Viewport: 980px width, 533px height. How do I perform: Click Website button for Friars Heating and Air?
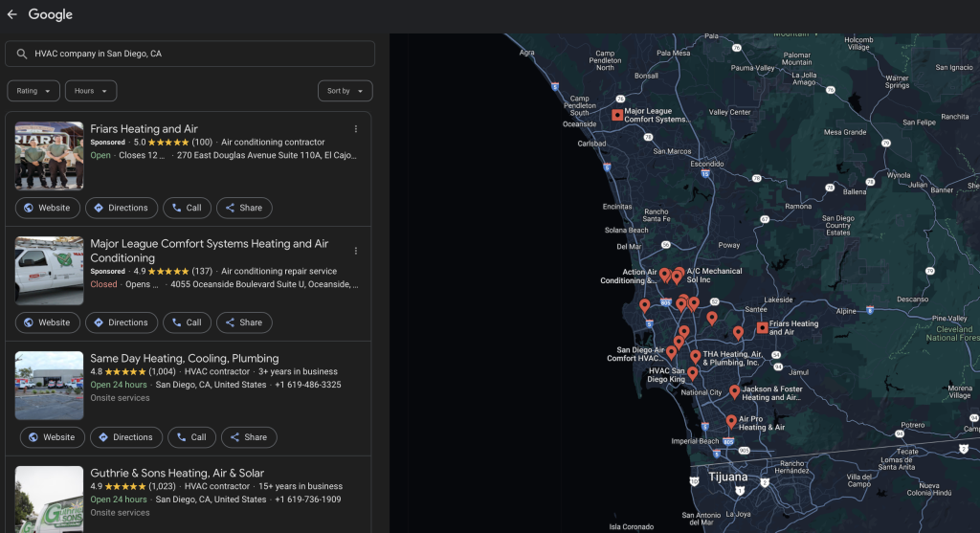pyautogui.click(x=48, y=208)
